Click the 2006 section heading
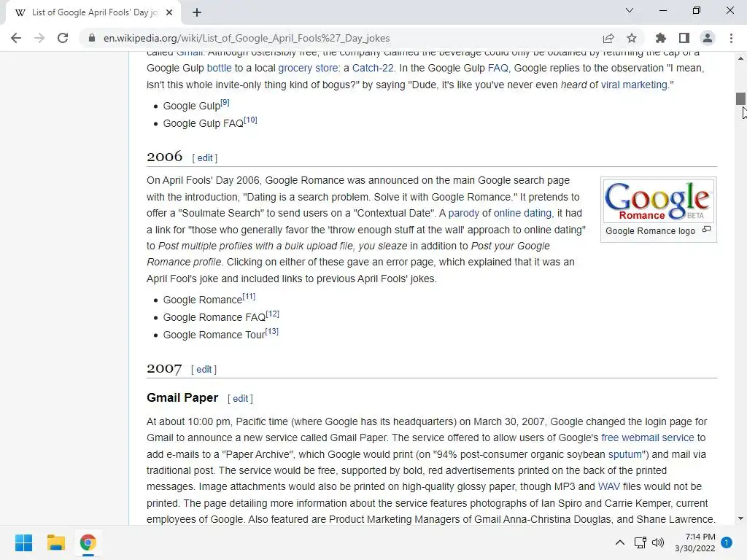Screen dimensions: 747x560 (164, 157)
